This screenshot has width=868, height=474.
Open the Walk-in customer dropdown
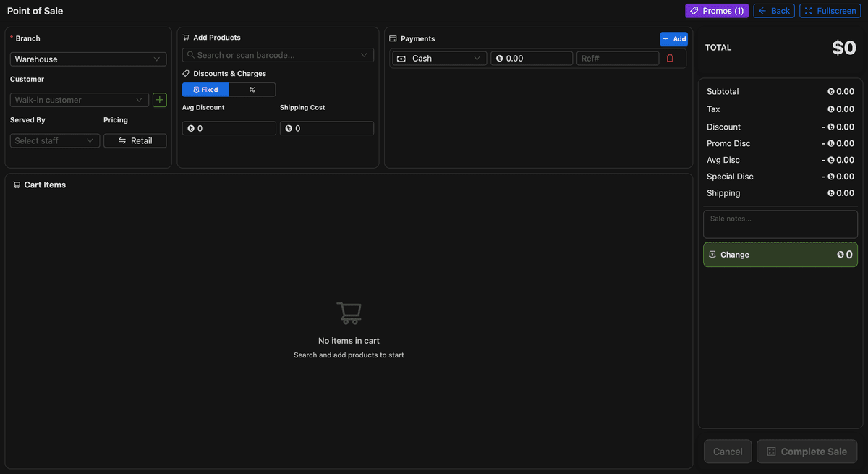coord(80,100)
